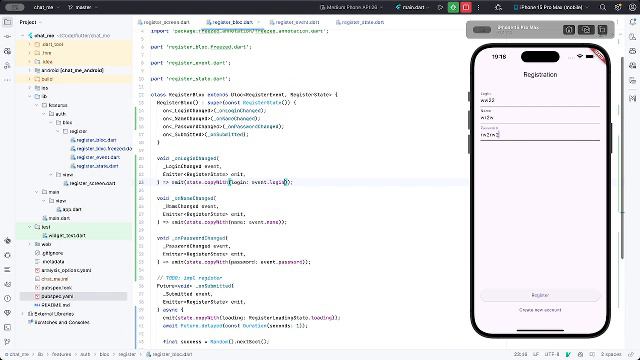Open the Terminal tool window icon
Screen dimensions: 640x360
pyautogui.click(x=7, y=327)
